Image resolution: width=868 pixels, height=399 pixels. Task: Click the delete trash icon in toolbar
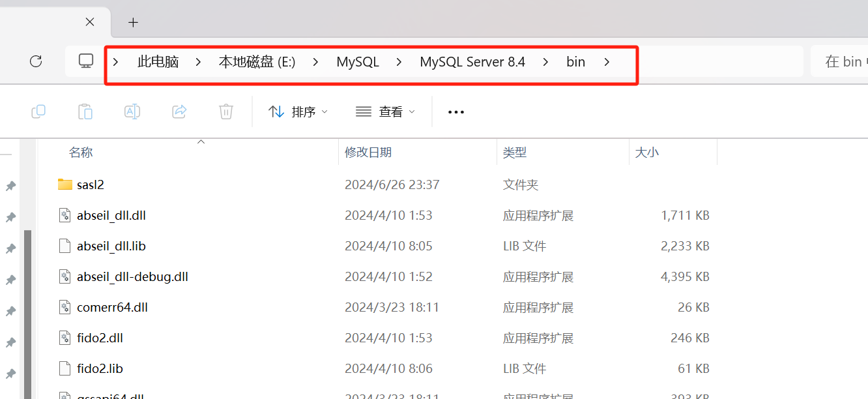(x=226, y=111)
